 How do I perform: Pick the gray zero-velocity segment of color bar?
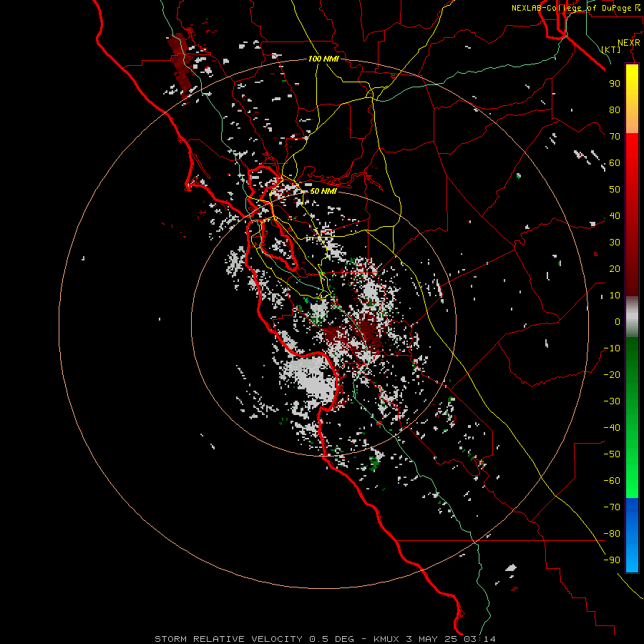[x=632, y=317]
